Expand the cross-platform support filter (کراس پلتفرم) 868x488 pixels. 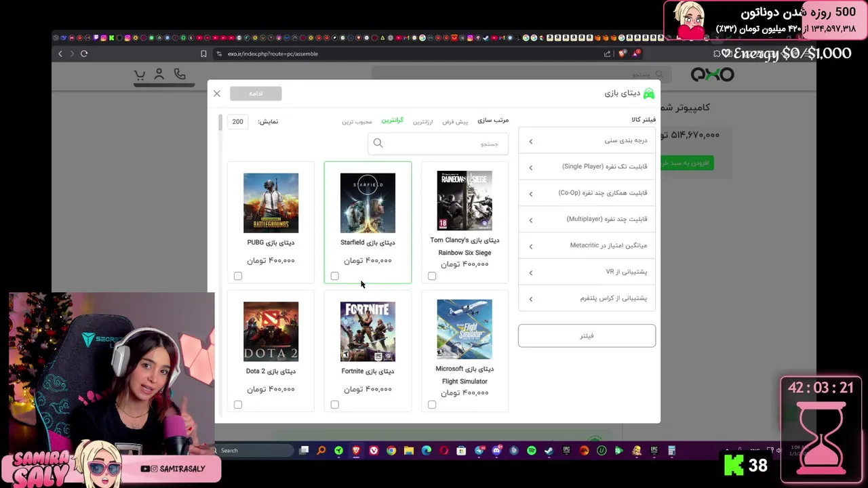[x=587, y=298]
